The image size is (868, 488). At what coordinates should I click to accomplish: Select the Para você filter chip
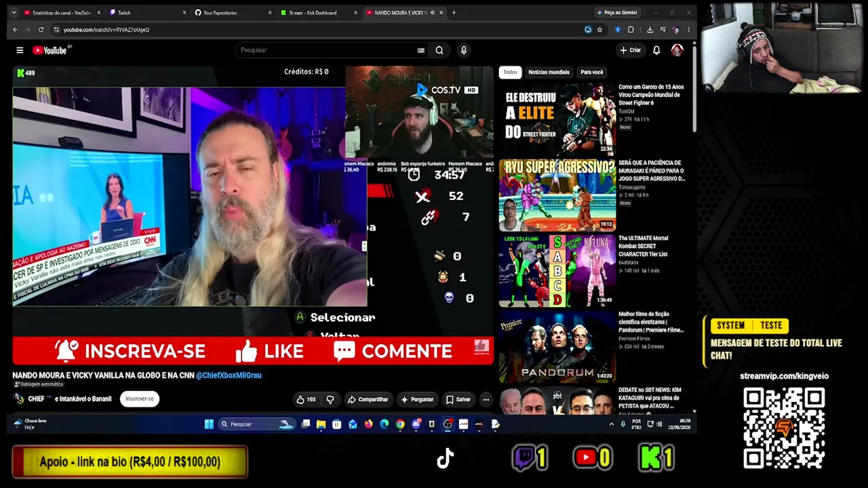click(591, 73)
